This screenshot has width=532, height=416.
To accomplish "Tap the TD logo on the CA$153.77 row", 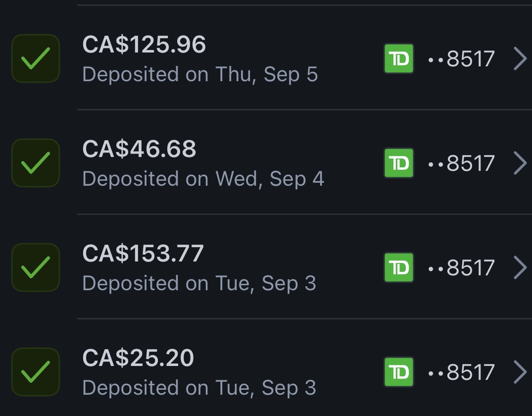I will pyautogui.click(x=399, y=267).
